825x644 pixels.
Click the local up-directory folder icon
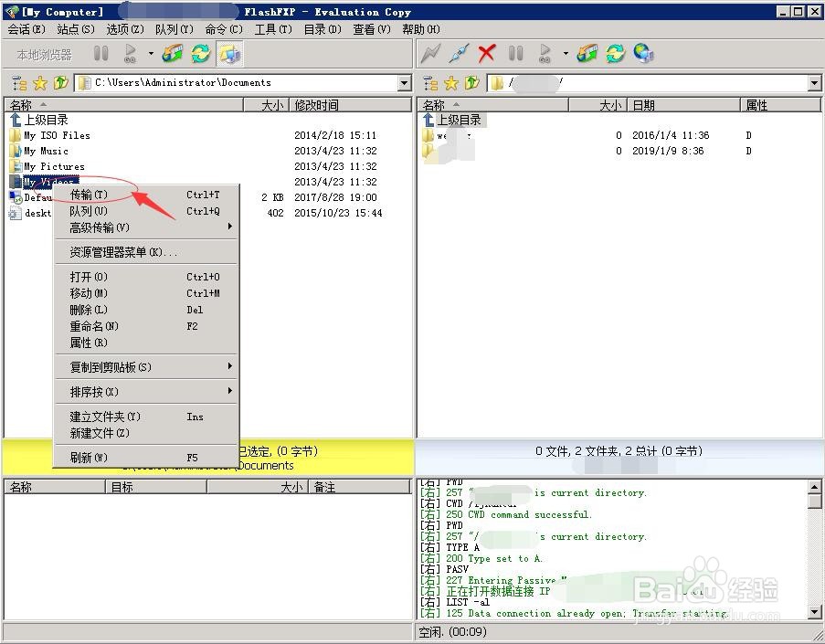point(60,82)
